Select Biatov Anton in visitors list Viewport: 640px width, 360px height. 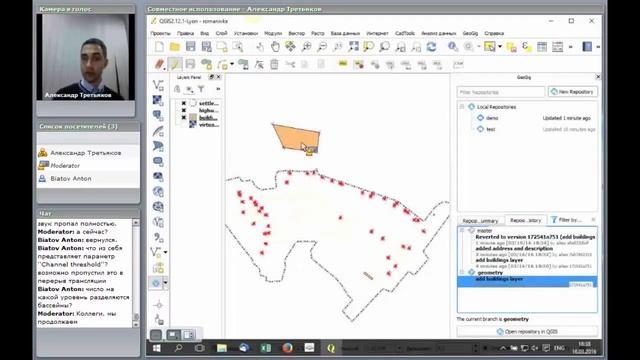(71, 178)
